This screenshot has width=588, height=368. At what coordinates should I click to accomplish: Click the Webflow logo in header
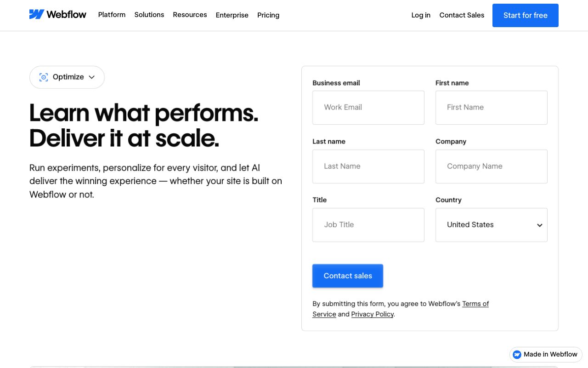[x=58, y=14]
